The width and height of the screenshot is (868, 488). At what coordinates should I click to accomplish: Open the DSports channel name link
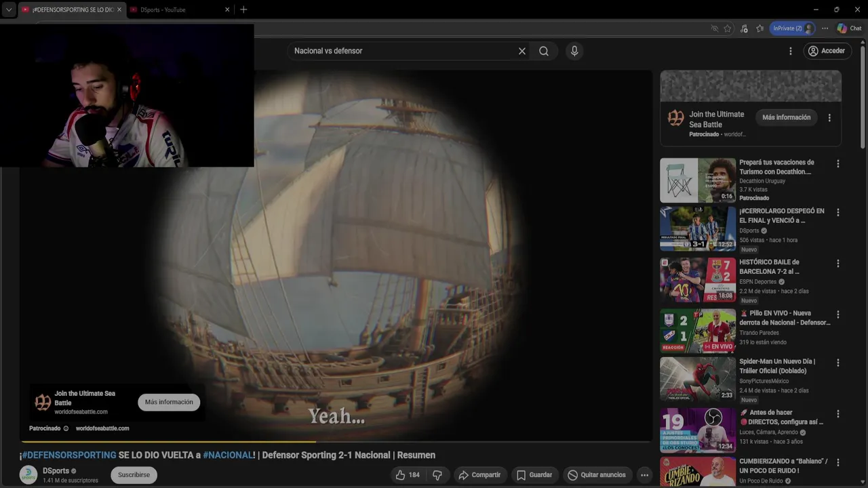click(56, 471)
